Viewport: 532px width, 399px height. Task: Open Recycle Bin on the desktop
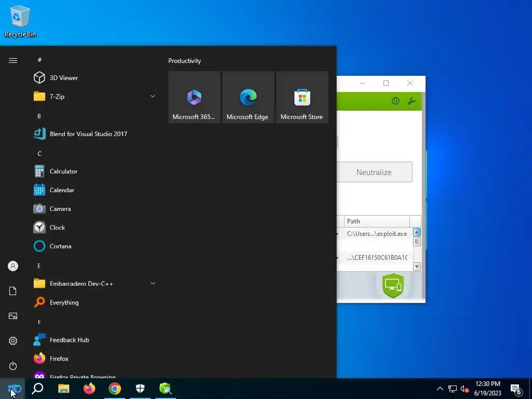click(20, 21)
